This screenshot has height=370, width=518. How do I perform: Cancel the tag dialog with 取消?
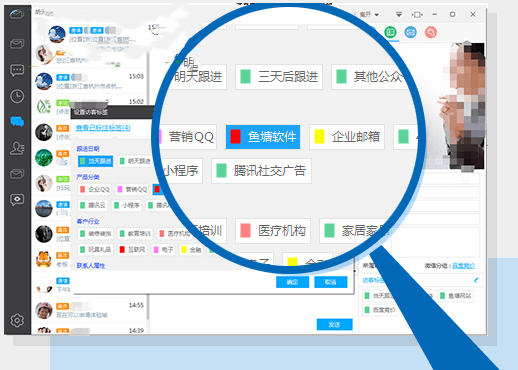click(331, 282)
